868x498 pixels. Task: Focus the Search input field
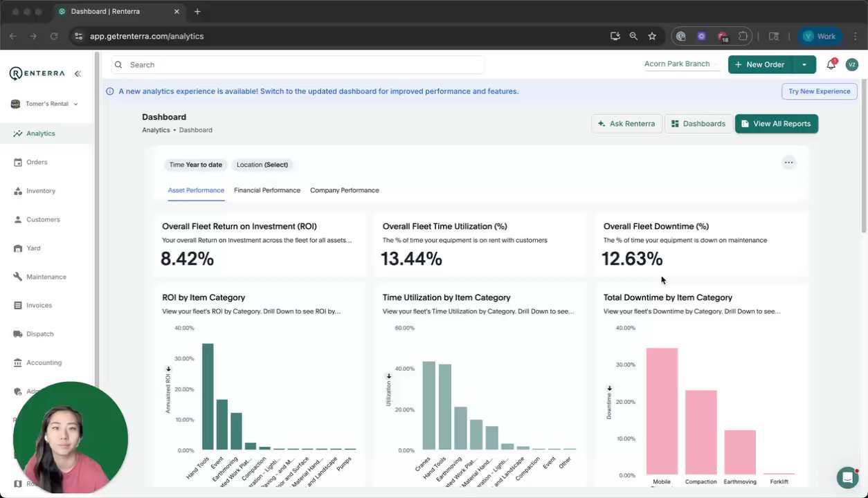(298, 64)
